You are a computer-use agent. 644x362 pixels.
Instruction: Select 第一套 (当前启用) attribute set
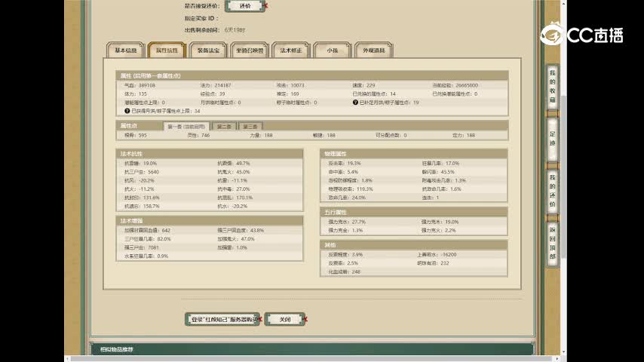pyautogui.click(x=186, y=127)
